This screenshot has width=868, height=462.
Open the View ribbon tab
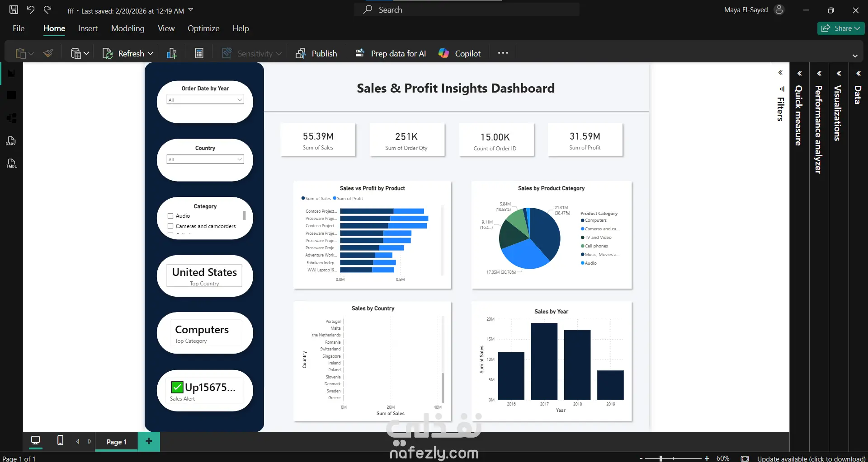point(166,28)
